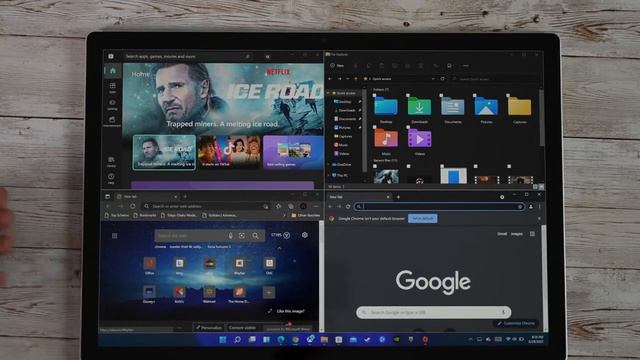Open Google apps grid in Chrome

tap(532, 234)
